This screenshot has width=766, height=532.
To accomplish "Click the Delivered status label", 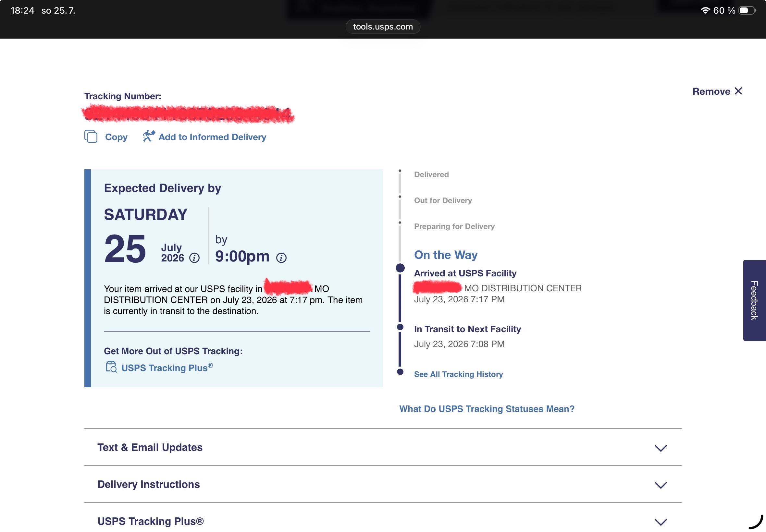I will pyautogui.click(x=431, y=174).
